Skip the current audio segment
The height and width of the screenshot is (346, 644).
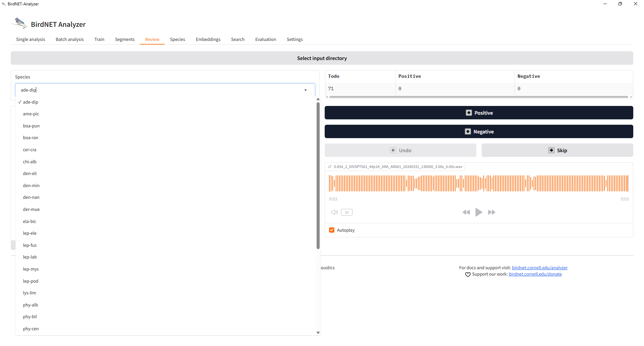557,150
